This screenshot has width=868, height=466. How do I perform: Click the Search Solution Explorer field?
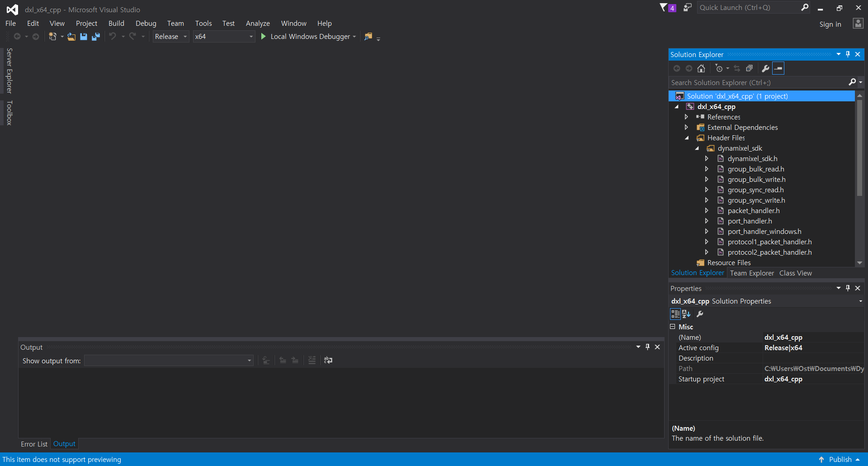click(x=758, y=83)
